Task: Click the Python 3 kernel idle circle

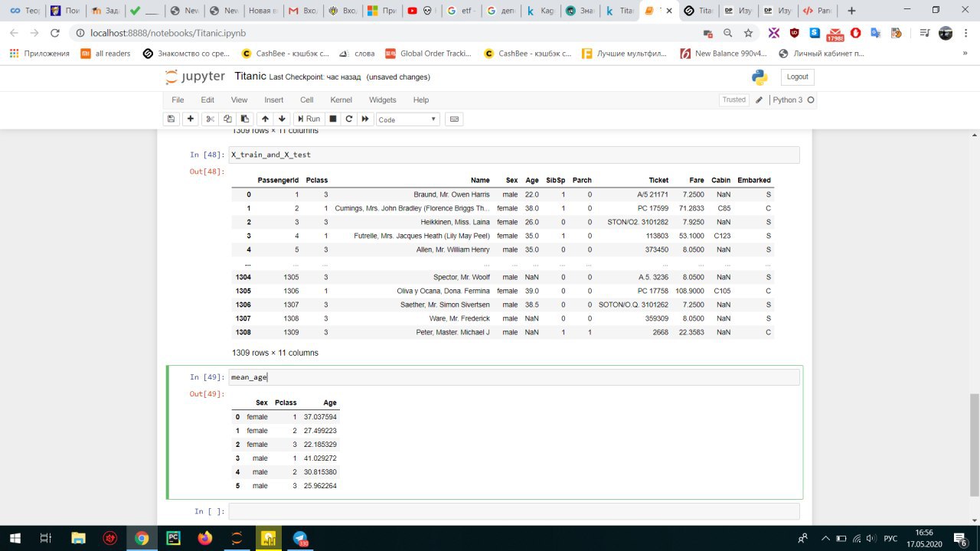Action: coord(811,99)
